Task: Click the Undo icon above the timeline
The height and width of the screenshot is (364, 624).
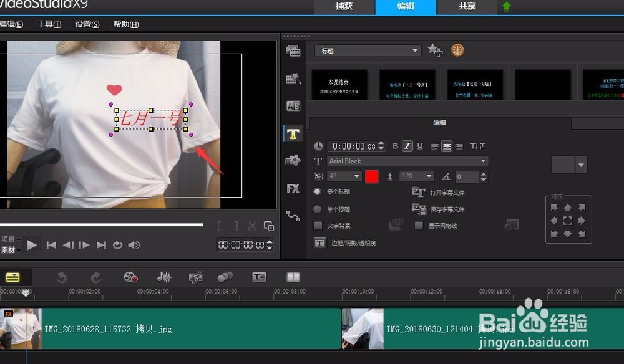Action: click(61, 277)
